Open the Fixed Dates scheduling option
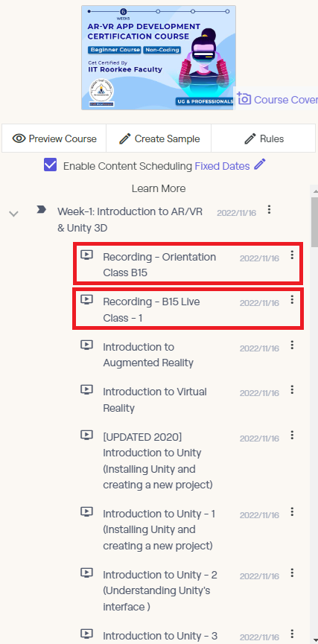Viewport: 318px width, 644px height. point(222,166)
